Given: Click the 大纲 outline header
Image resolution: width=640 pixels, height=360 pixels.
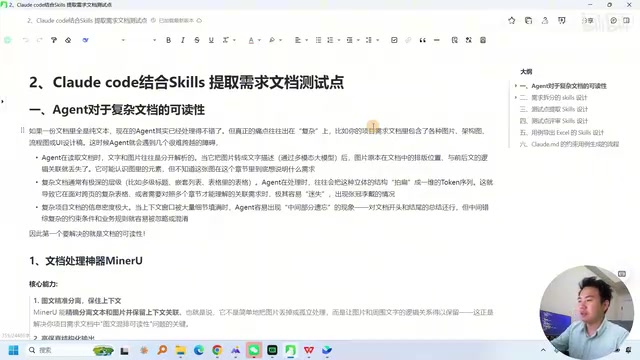Looking at the screenshot, I should click(526, 71).
